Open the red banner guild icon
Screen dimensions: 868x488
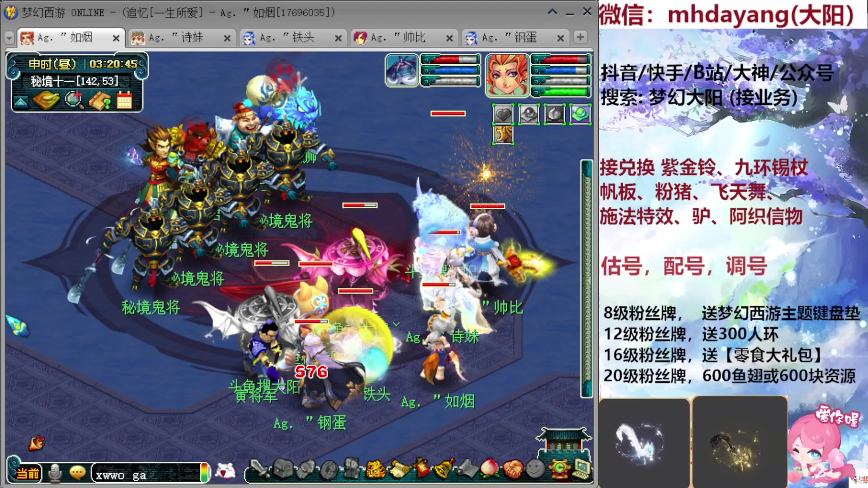(x=421, y=468)
